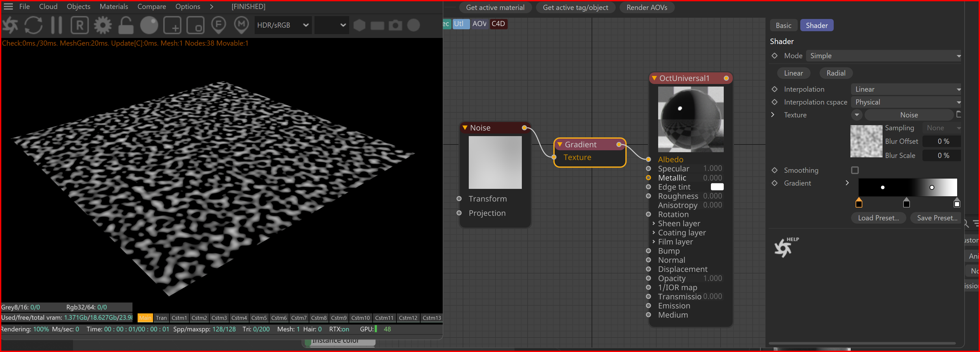
Task: Click the clay mode sphere icon
Action: point(149,25)
